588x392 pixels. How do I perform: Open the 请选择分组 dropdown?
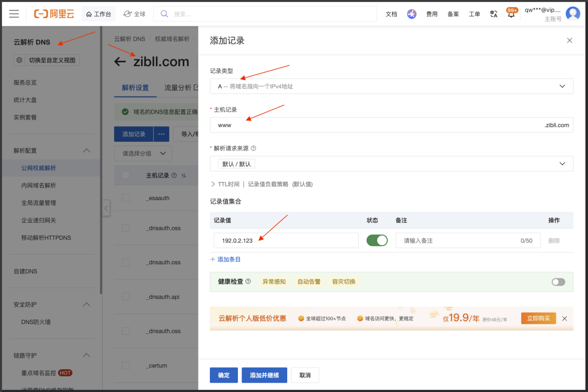pyautogui.click(x=143, y=153)
